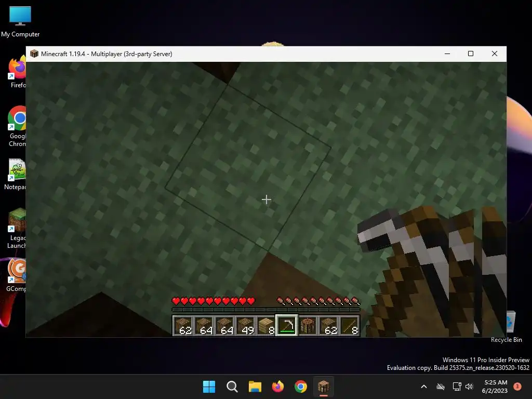This screenshot has height=399, width=532.
Task: Launch Firefox from the desktop shortcut
Action: click(17, 72)
